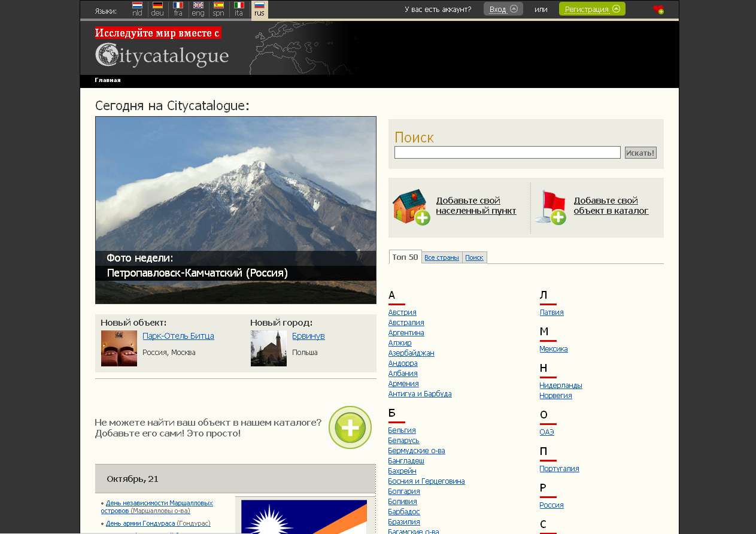Image resolution: width=756 pixels, height=534 pixels.
Task: Open the Бразилия country link
Action: tap(404, 522)
